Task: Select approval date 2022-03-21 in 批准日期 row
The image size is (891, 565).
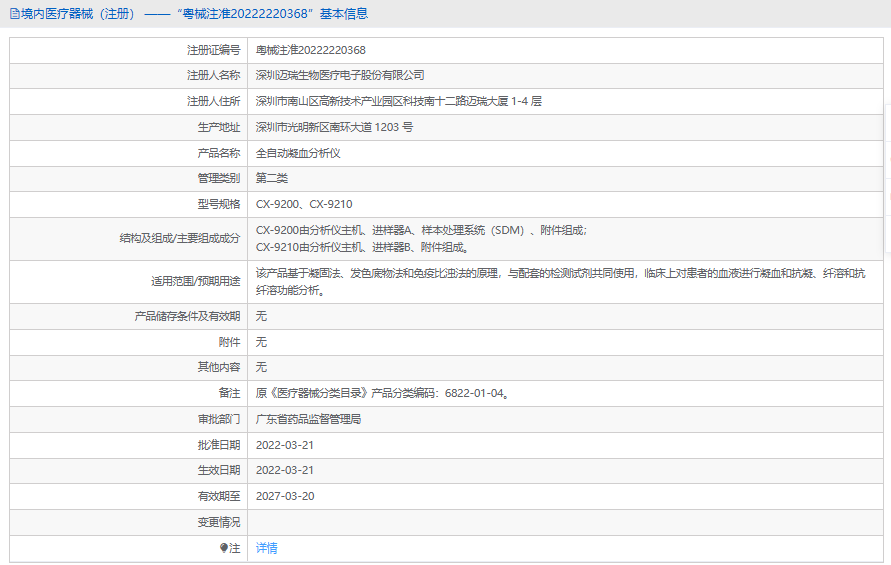Action: click(x=285, y=445)
